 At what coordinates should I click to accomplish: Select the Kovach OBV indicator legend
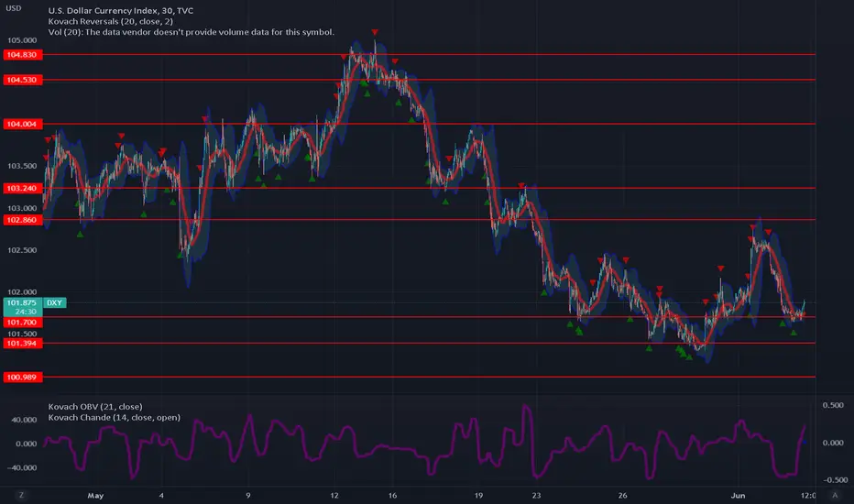point(95,407)
